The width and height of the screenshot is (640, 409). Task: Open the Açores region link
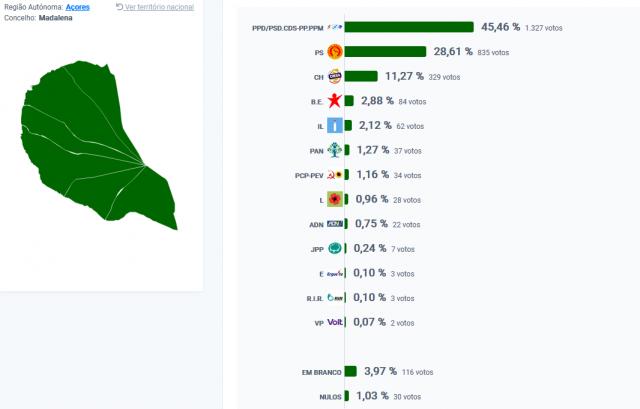(79, 7)
